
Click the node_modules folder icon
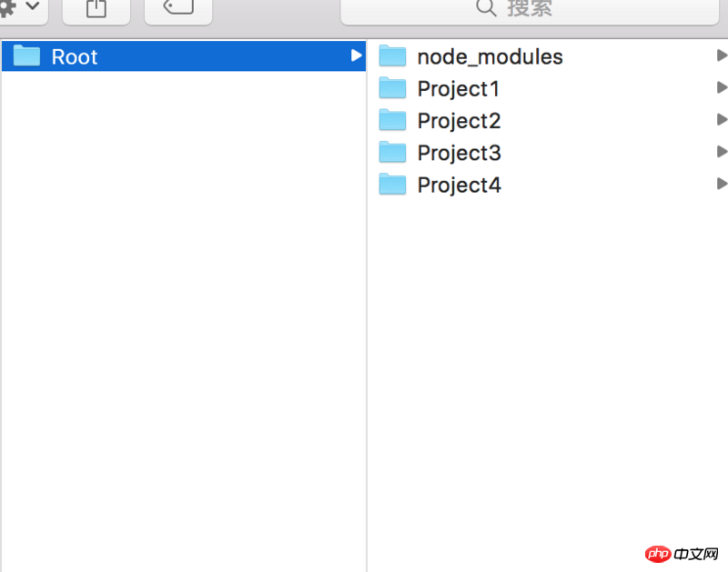pos(392,56)
